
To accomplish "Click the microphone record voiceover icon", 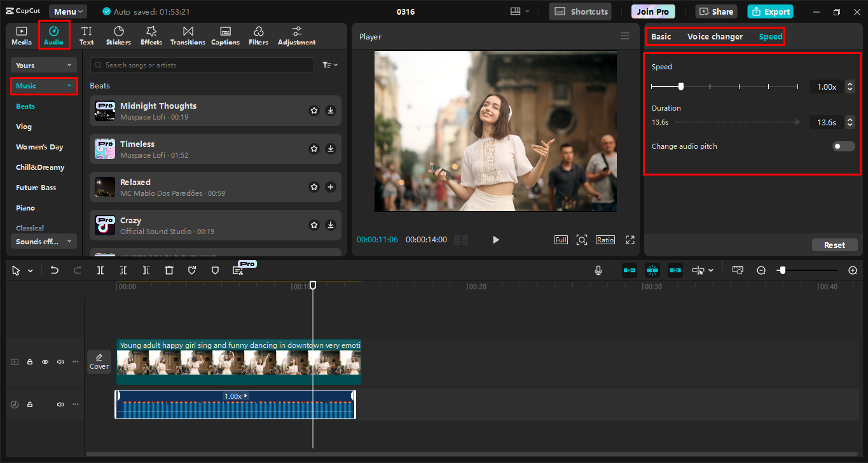I will pyautogui.click(x=598, y=270).
